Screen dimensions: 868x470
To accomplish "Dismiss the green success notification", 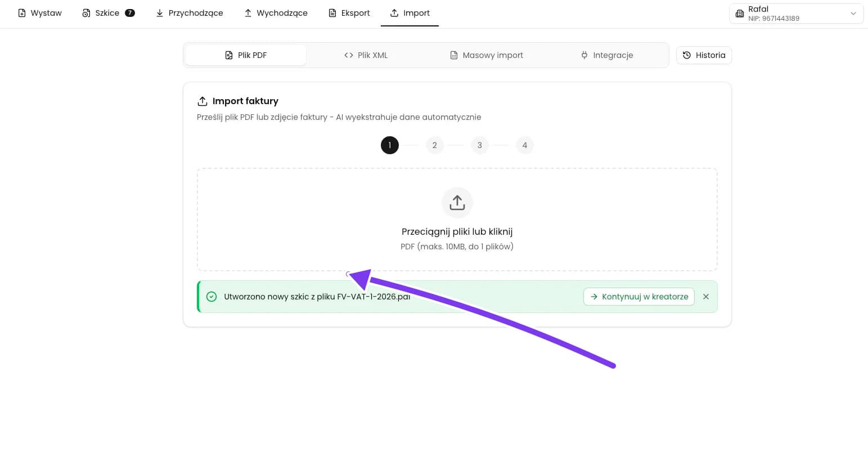I will [706, 297].
